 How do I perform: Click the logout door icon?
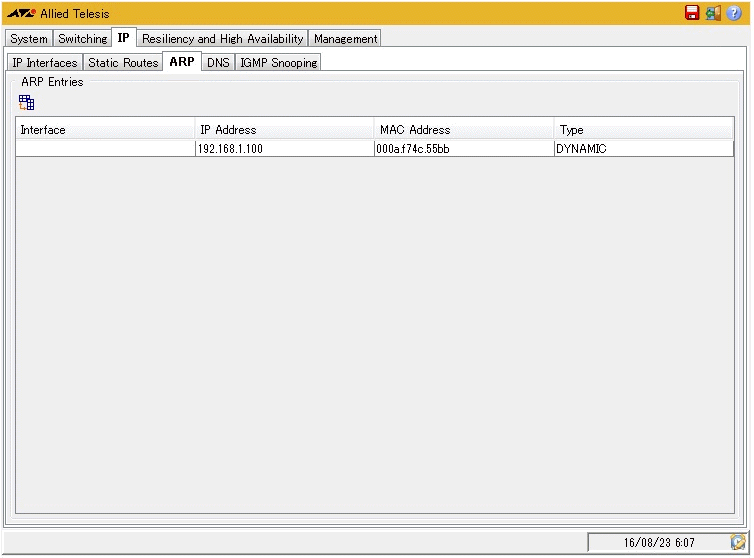point(713,13)
